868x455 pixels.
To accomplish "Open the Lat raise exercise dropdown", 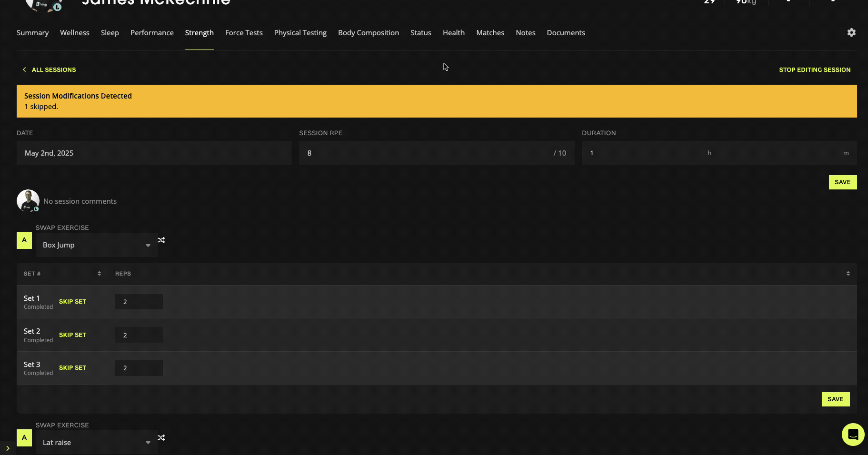I will tap(96, 443).
